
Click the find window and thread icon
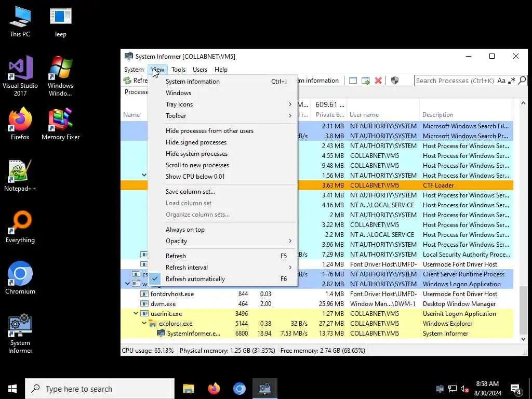pos(365,81)
